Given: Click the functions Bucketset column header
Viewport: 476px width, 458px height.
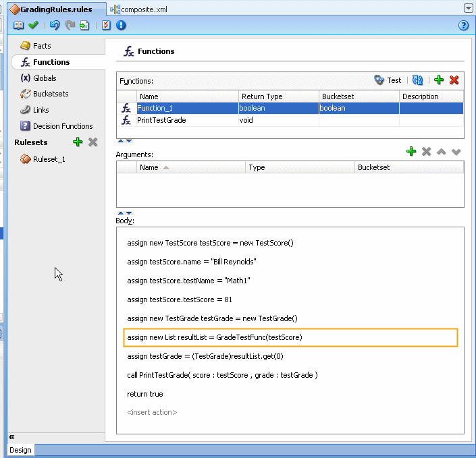Looking at the screenshot, I should click(x=359, y=96).
